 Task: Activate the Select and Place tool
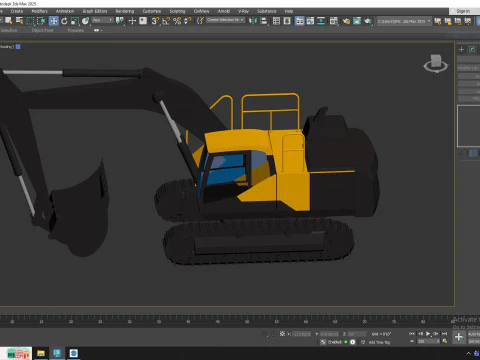[85, 21]
